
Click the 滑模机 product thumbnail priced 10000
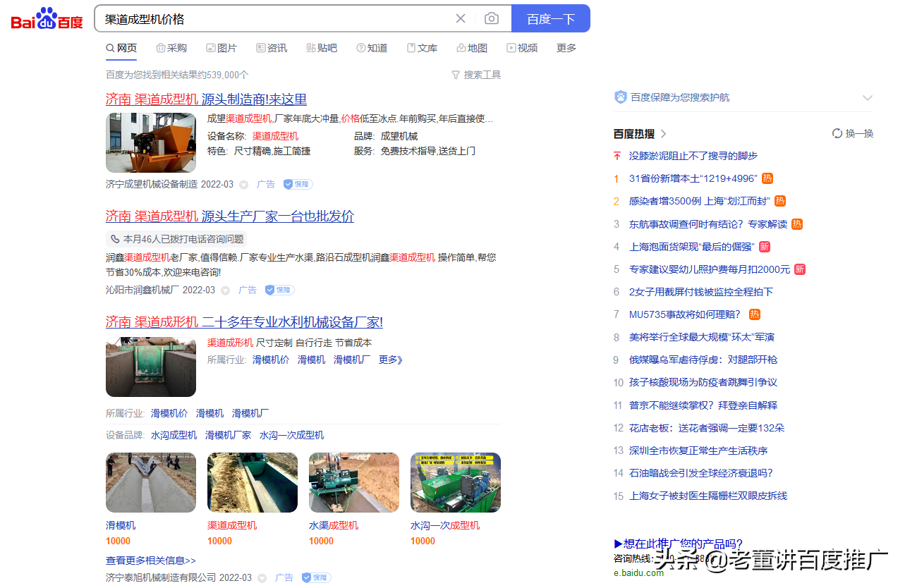[x=150, y=482]
